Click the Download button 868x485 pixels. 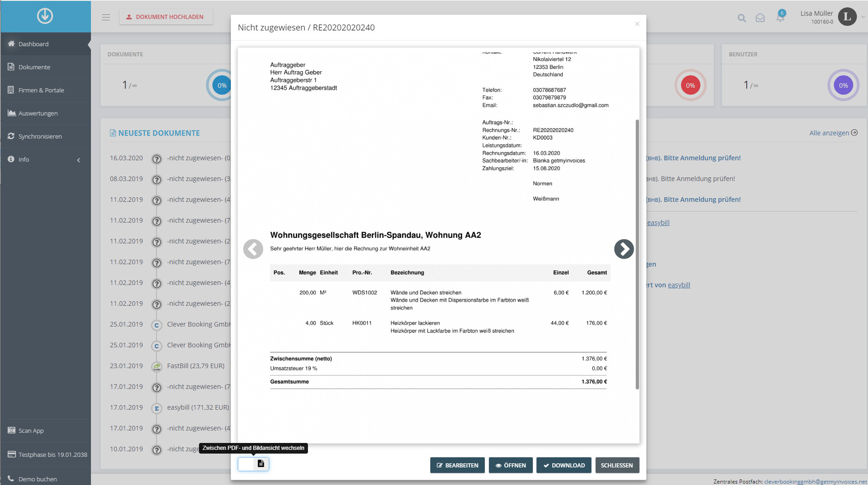564,465
